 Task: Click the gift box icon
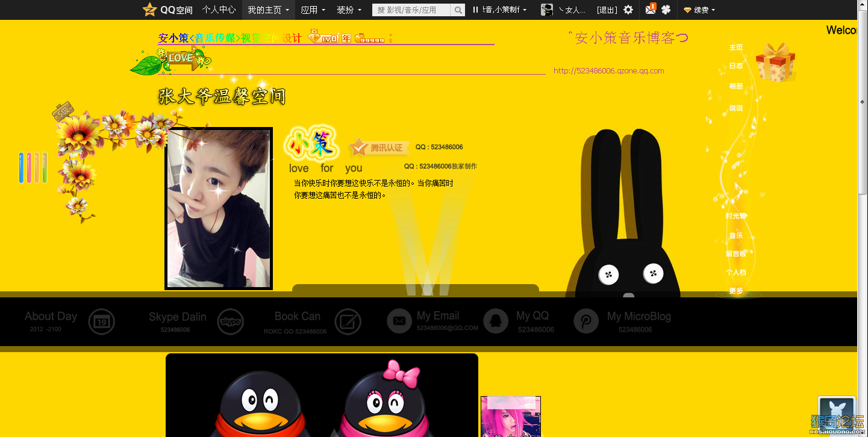tap(775, 62)
